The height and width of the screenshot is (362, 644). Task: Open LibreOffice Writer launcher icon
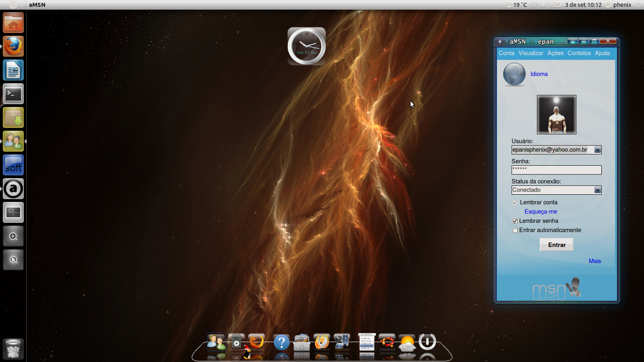click(x=13, y=70)
